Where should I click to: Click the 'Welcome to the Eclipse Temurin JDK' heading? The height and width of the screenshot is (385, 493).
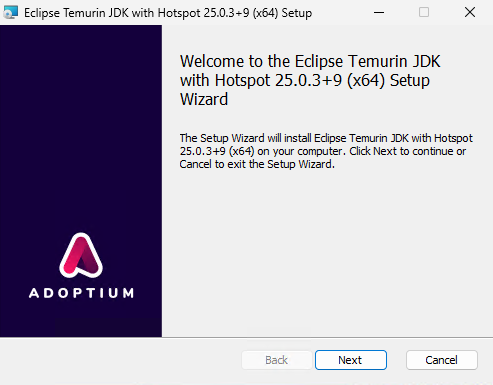pyautogui.click(x=310, y=61)
